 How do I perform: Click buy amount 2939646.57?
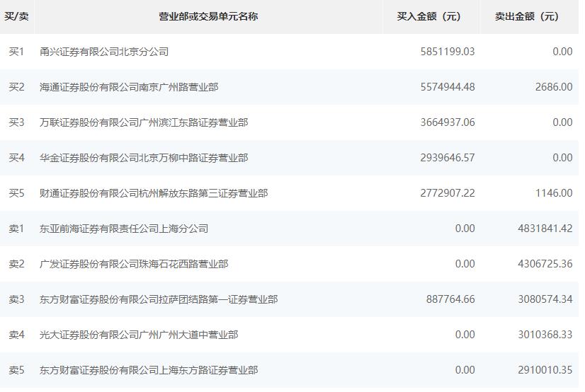coord(448,158)
